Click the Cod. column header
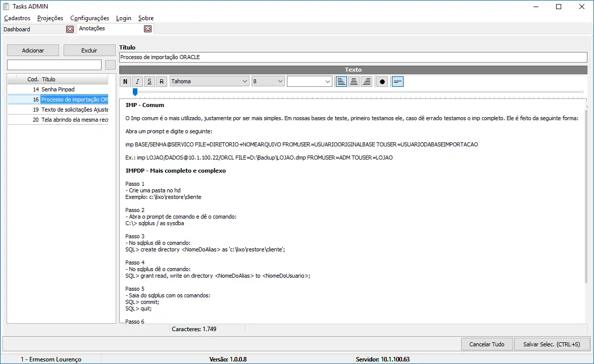This screenshot has height=364, width=594. [28, 79]
